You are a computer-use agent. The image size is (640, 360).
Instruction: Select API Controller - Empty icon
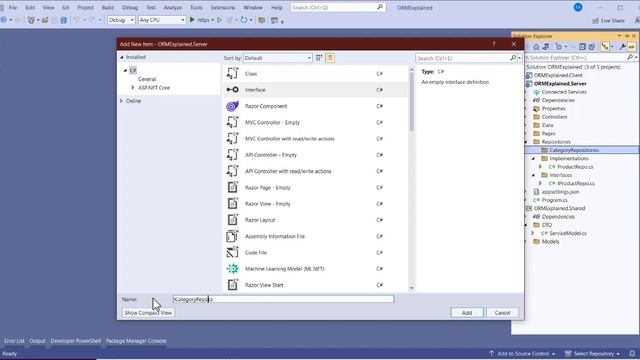pyautogui.click(x=232, y=155)
